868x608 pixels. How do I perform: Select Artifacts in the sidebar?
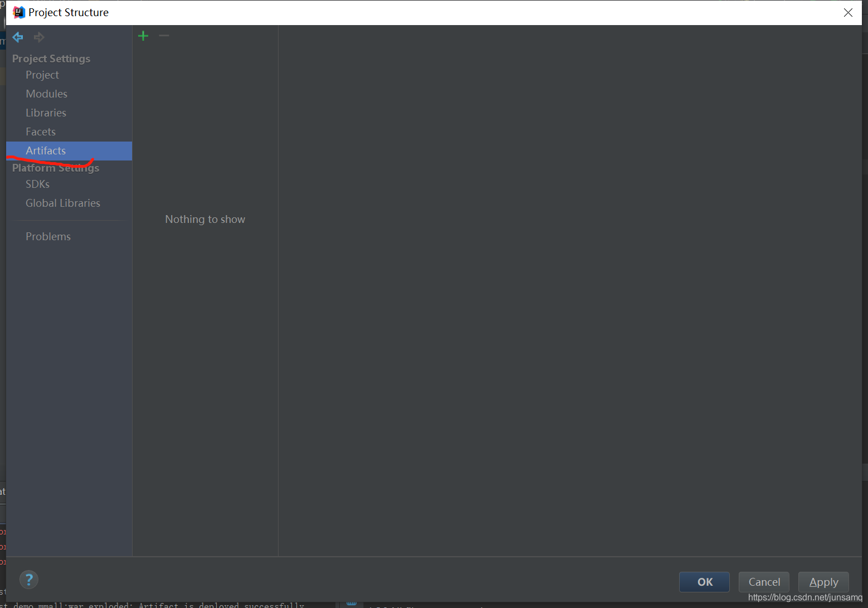pos(69,150)
